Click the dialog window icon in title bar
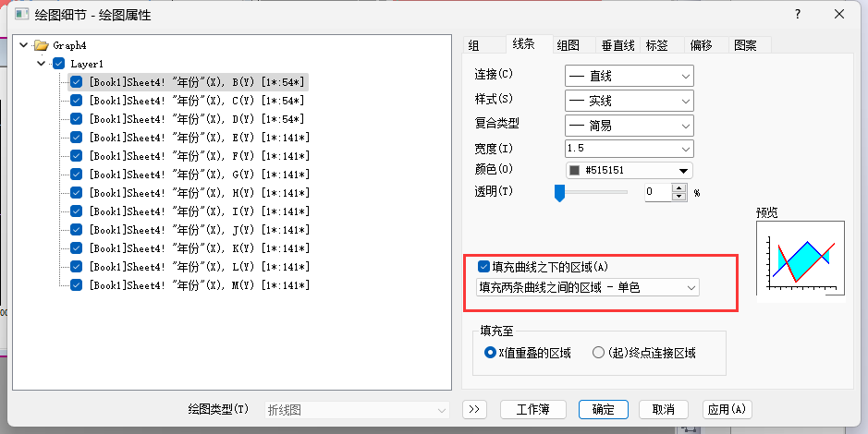868x434 pixels. [x=22, y=14]
